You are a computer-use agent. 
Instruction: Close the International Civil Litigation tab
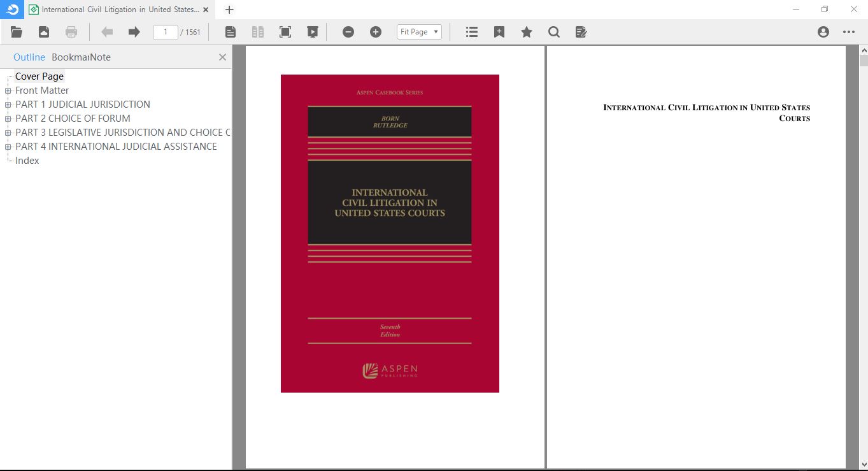coord(206,10)
